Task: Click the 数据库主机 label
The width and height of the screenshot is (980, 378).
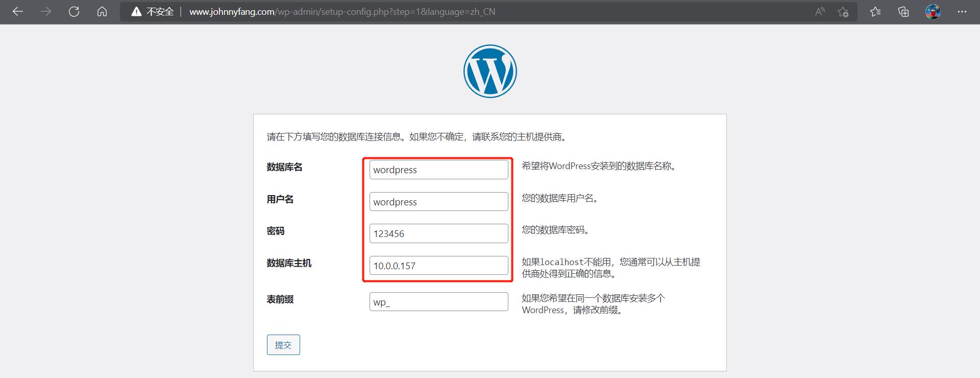Action: [289, 263]
